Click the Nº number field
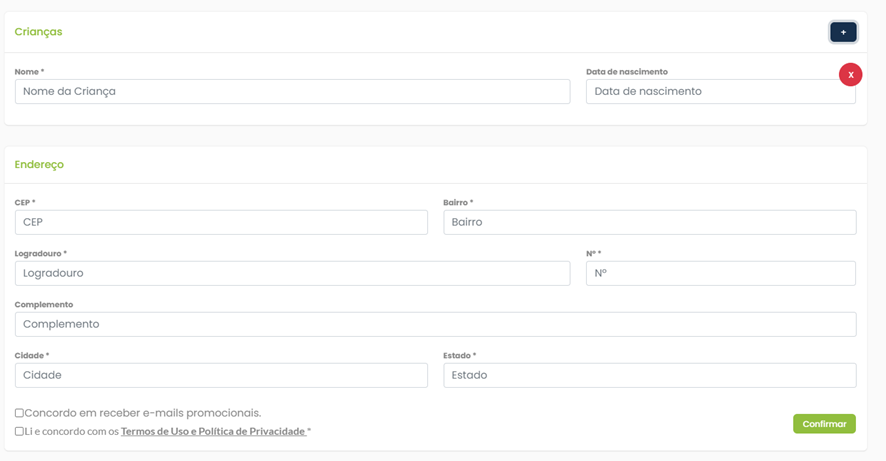886x461 pixels. [x=720, y=273]
